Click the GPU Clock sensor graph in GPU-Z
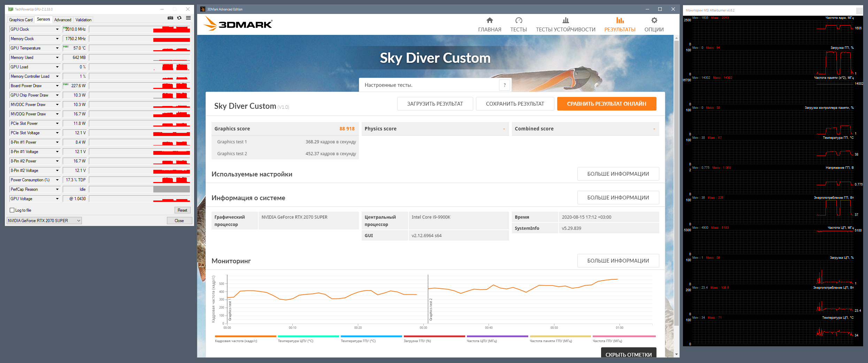Screen dimensions: 868x363 139,29
